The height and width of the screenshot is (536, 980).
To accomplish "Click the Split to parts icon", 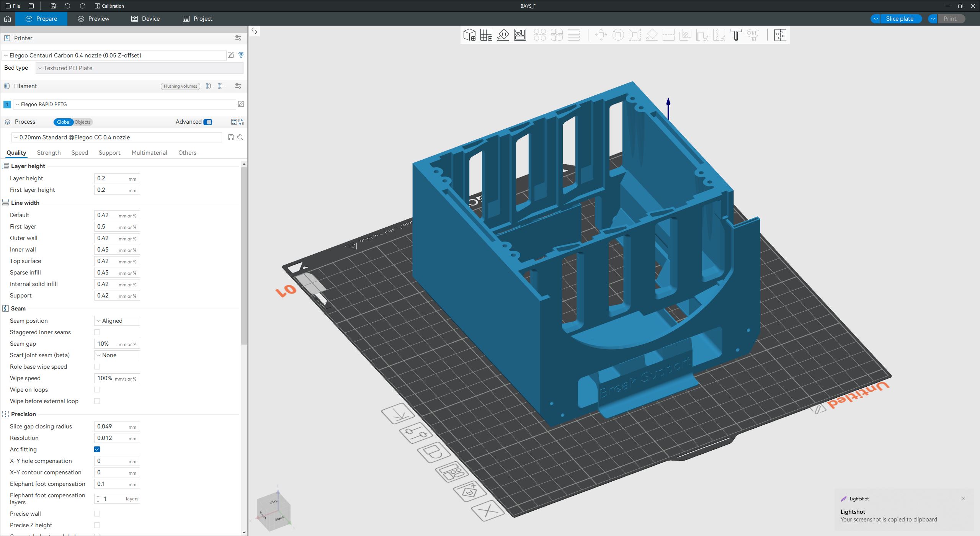I will tap(557, 35).
